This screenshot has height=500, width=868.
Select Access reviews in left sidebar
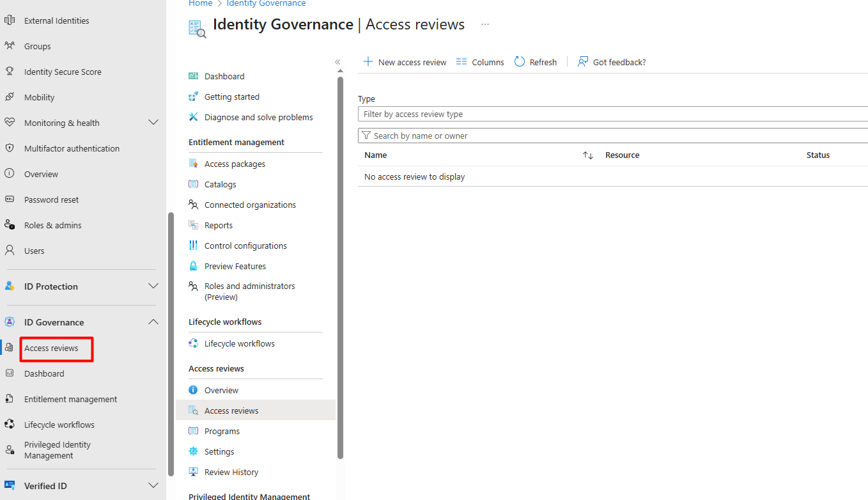(51, 348)
